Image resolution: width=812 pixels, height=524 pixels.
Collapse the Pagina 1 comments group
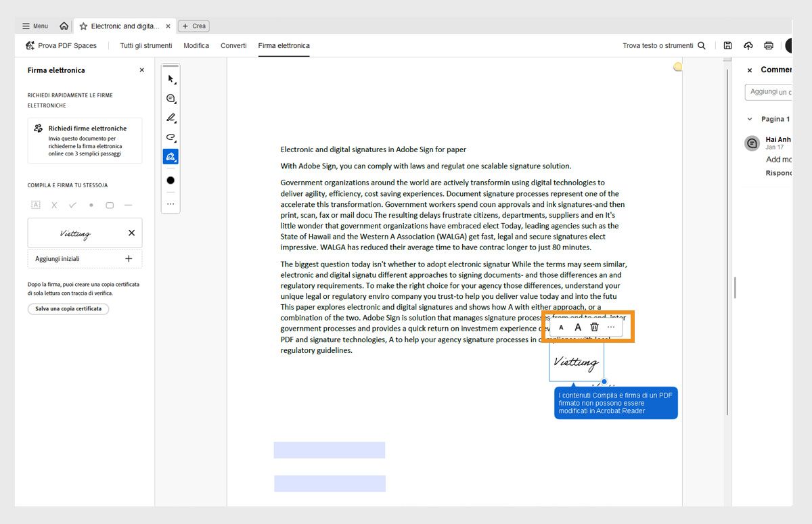(750, 119)
